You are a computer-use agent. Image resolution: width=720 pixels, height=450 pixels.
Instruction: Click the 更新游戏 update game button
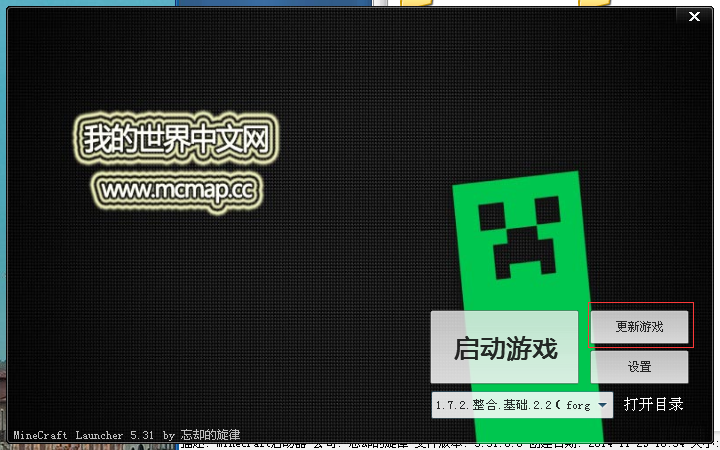(639, 326)
